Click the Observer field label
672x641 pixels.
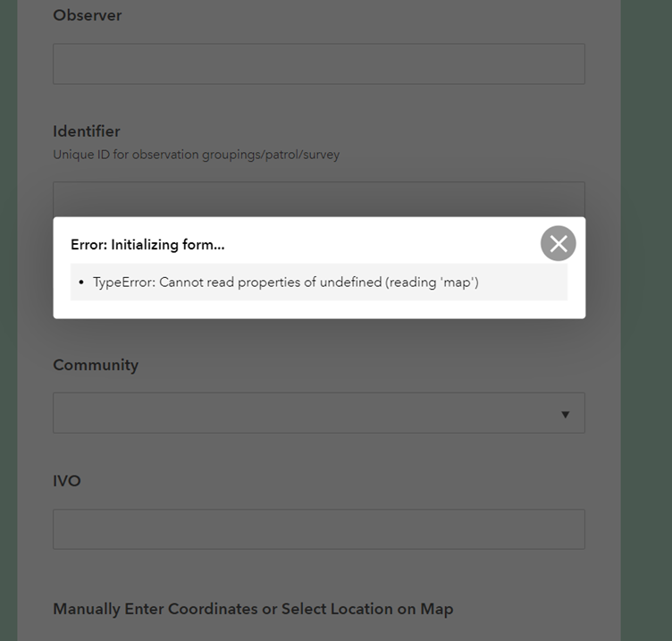click(88, 15)
